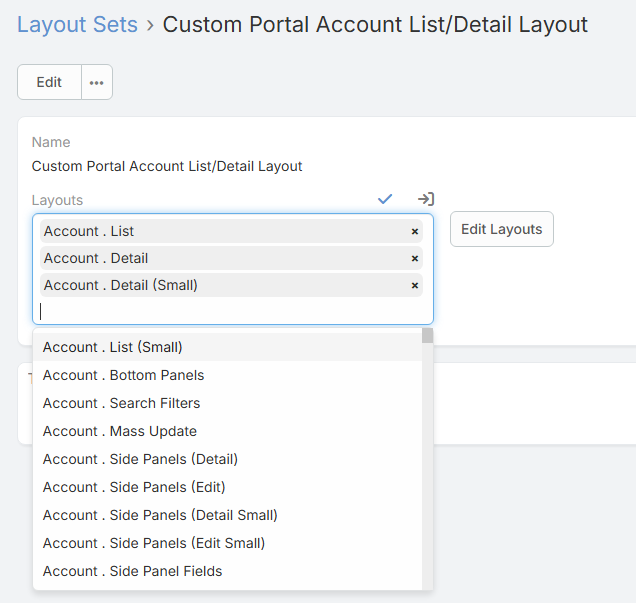The image size is (636, 603).
Task: Choose Account . Mass Update from list
Action: [x=119, y=431]
